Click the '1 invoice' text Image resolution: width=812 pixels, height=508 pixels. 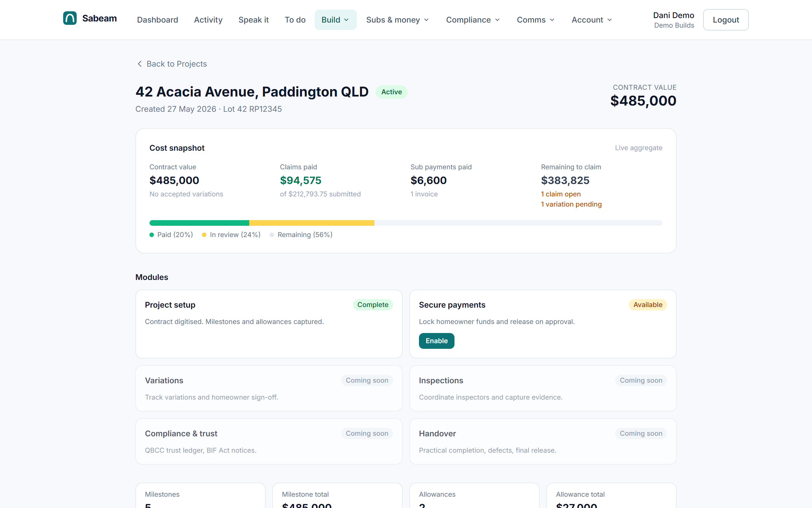point(424,194)
